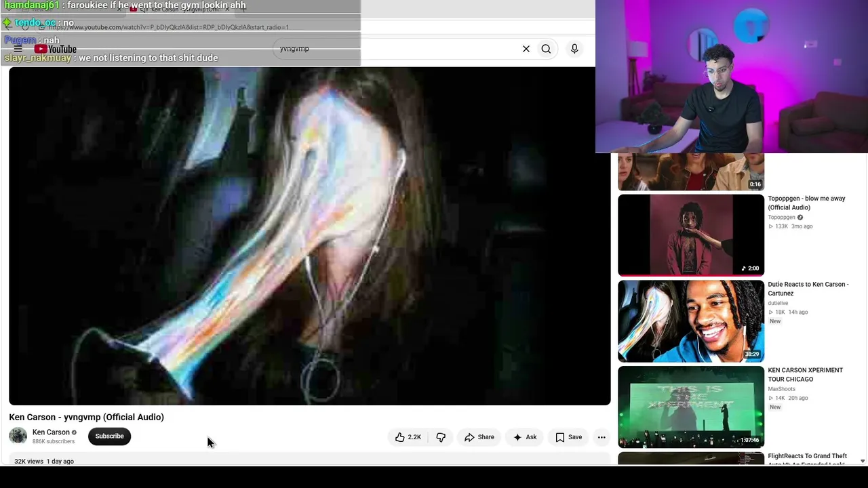
Task: Open 'Topoppgen - blow me away' title link
Action: click(x=806, y=203)
